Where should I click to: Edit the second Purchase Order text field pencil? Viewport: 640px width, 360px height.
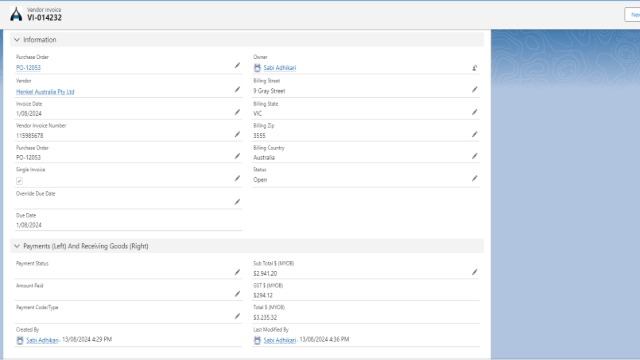237,156
